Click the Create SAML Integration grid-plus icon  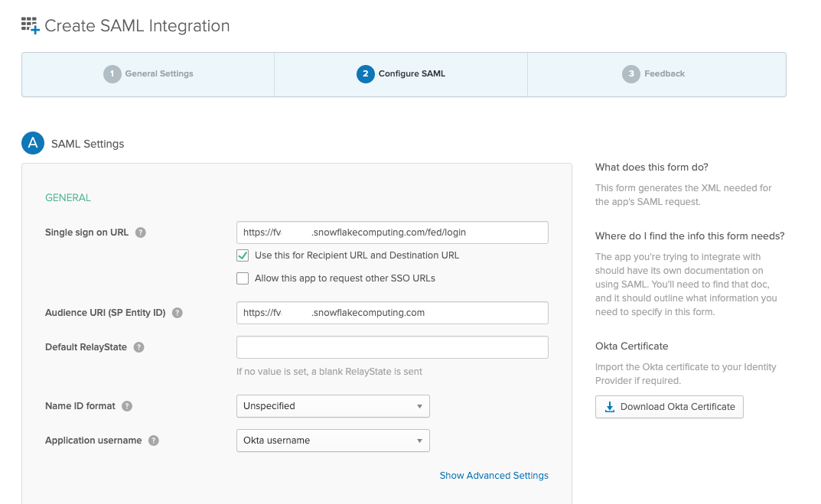tap(31, 26)
